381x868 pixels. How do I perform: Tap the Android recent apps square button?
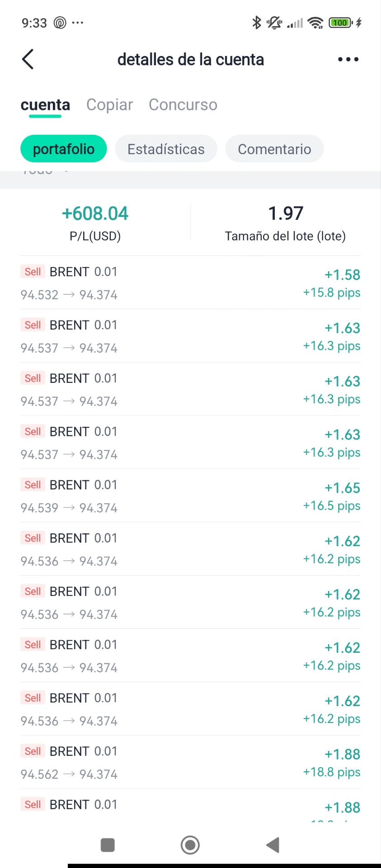pyautogui.click(x=108, y=844)
